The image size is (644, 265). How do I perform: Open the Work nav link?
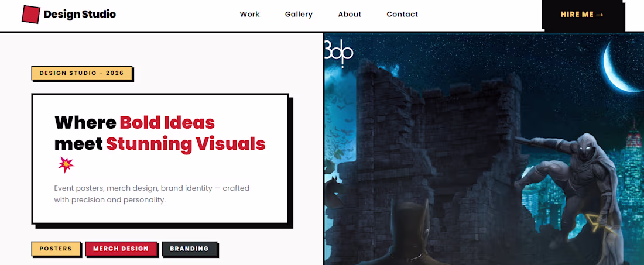(250, 15)
